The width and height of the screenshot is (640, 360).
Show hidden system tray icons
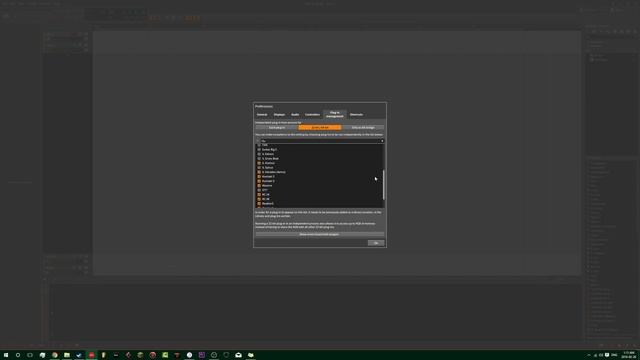pos(589,355)
